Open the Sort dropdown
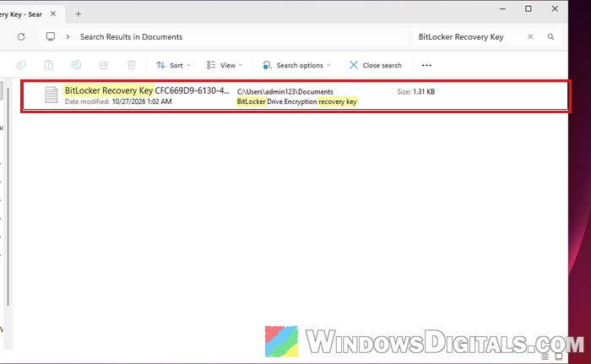This screenshot has height=364, width=591. [173, 65]
